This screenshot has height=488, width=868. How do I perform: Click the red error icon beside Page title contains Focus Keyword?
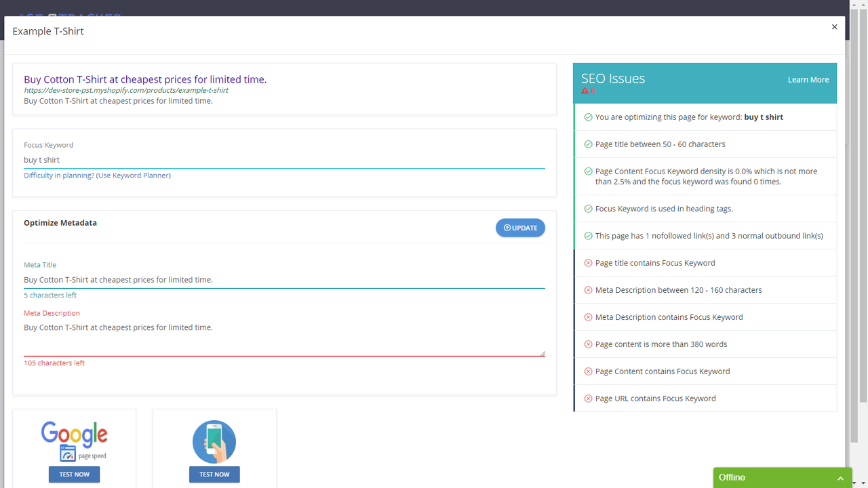coord(587,262)
